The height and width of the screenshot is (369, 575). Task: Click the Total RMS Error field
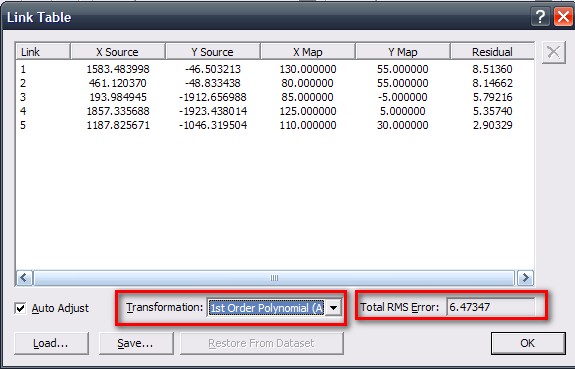(x=490, y=307)
